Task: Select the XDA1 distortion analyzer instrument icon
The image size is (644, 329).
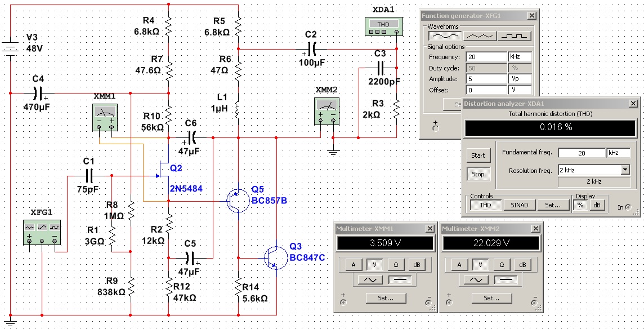Action: pyautogui.click(x=383, y=26)
